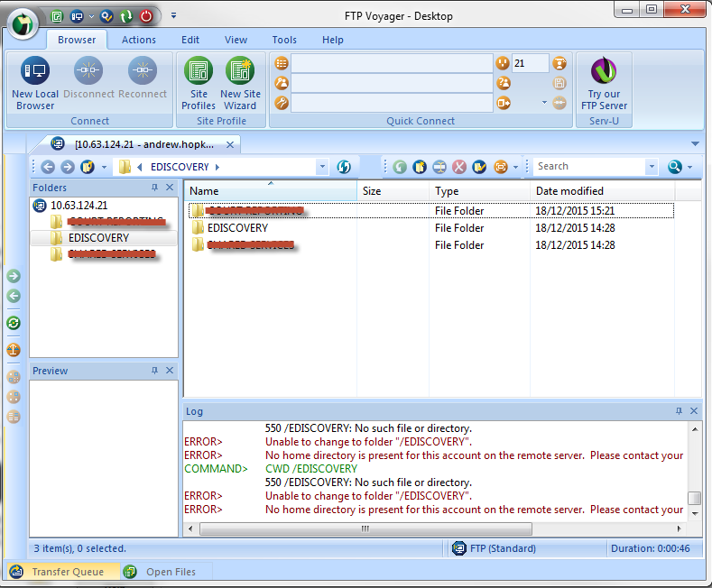Viewport: 712px width, 588px height.
Task: Click the red delete toolbar icon
Action: [459, 167]
